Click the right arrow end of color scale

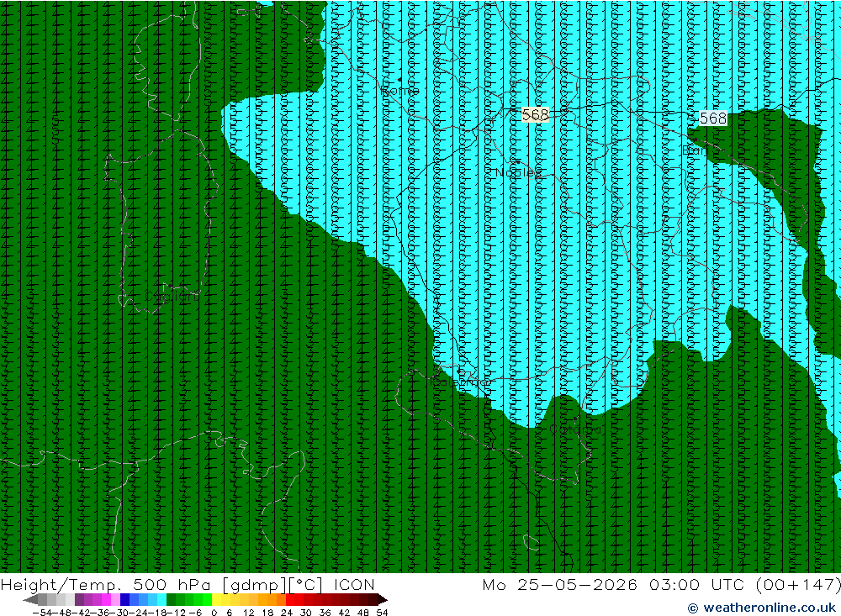tap(383, 600)
